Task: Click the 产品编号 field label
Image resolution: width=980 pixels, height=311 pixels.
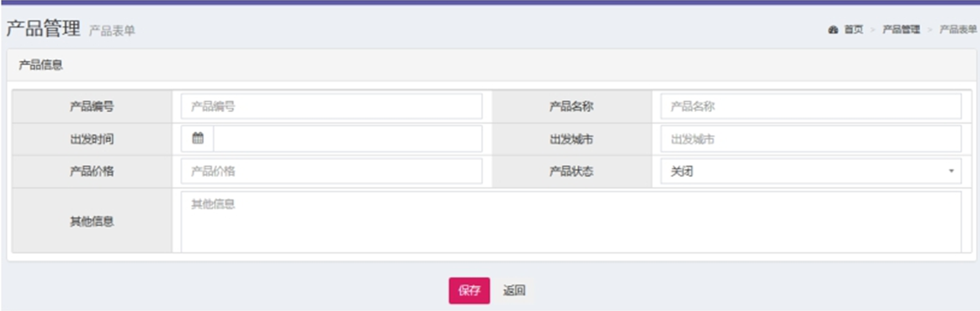Action: 92,106
